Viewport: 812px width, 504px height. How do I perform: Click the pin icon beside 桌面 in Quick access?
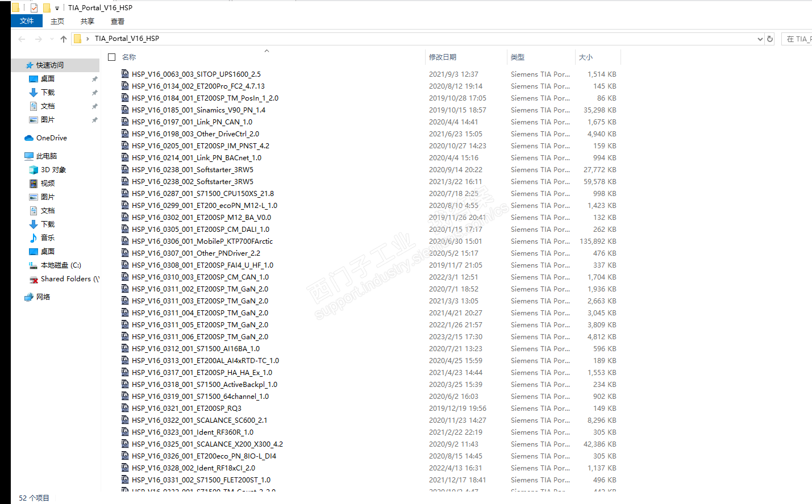coord(95,79)
